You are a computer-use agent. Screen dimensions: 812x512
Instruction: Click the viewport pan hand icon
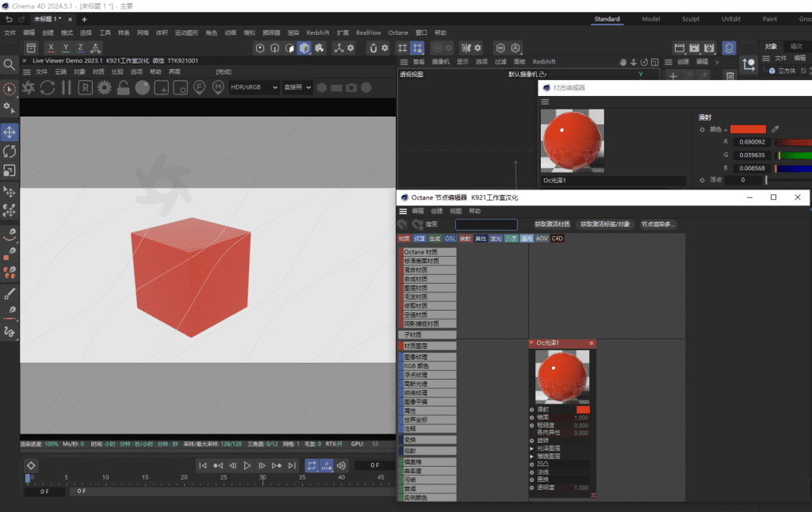pos(623,62)
